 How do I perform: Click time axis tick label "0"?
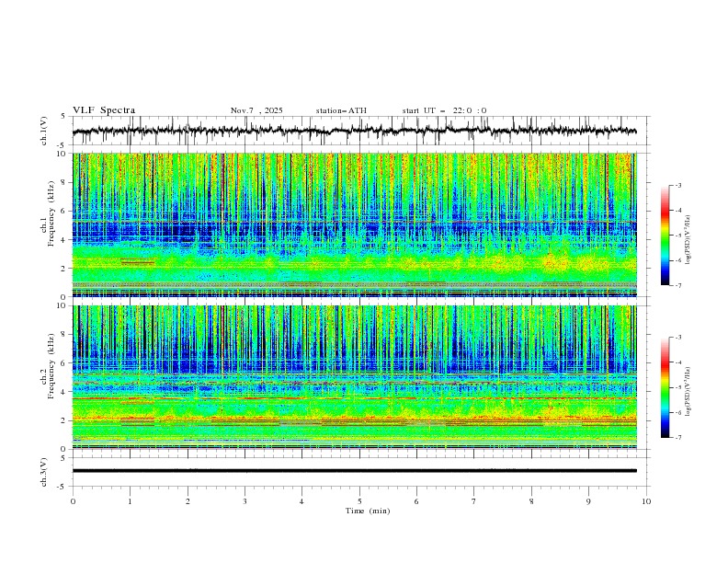(73, 501)
